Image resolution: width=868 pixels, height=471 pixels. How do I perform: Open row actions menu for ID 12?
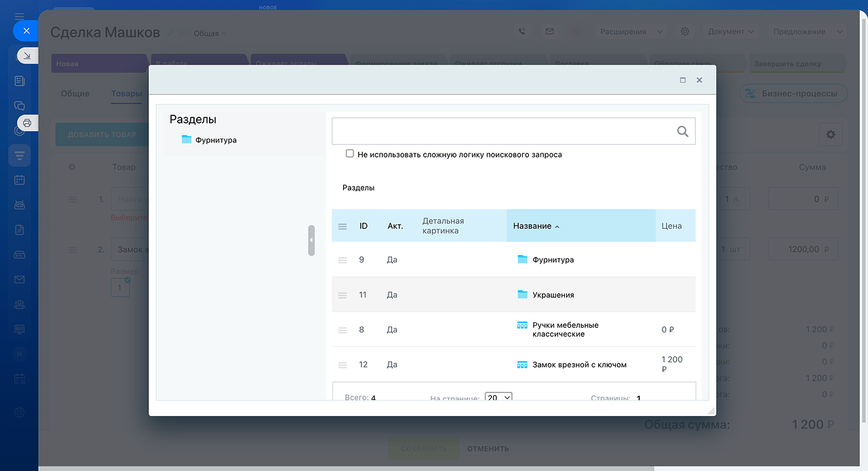click(342, 365)
